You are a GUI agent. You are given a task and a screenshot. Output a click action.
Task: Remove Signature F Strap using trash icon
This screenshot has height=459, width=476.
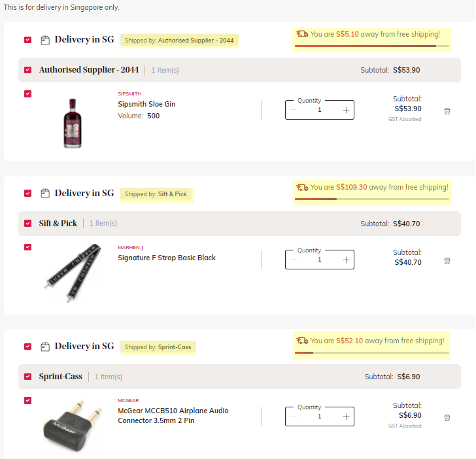447,261
